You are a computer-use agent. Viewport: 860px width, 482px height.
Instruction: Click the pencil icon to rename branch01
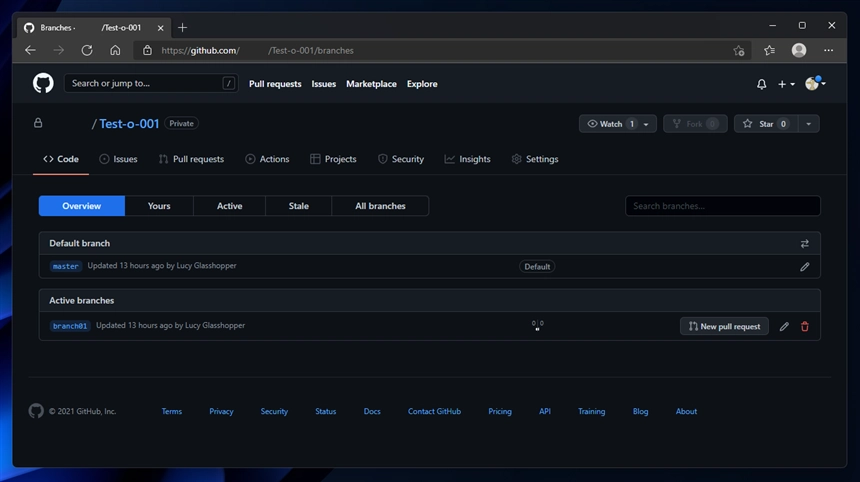[784, 326]
